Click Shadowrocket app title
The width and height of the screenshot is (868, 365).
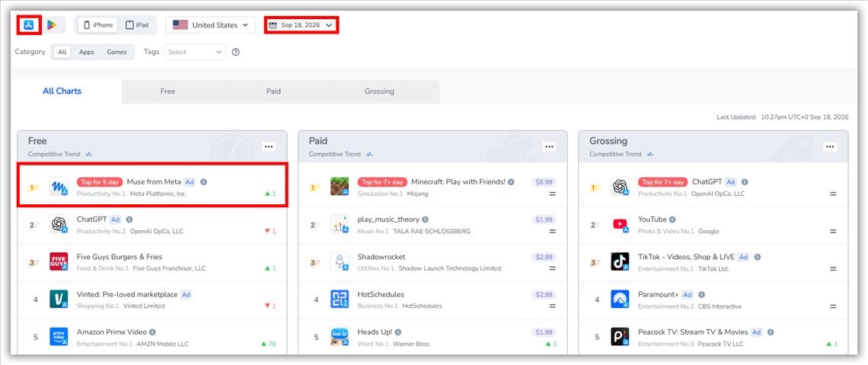point(381,257)
